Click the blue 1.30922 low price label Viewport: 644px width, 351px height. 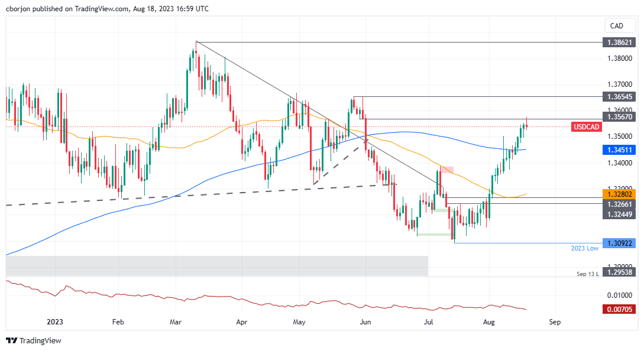(619, 243)
